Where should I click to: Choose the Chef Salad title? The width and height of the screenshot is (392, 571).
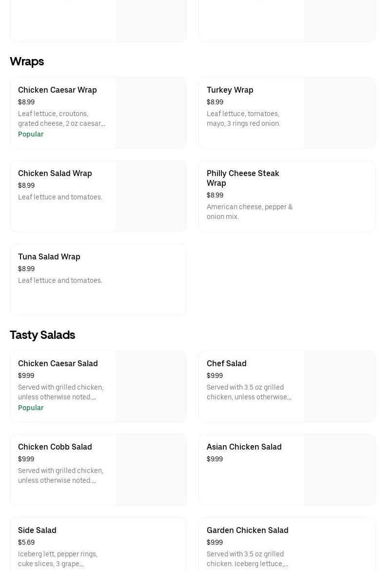[x=227, y=364]
